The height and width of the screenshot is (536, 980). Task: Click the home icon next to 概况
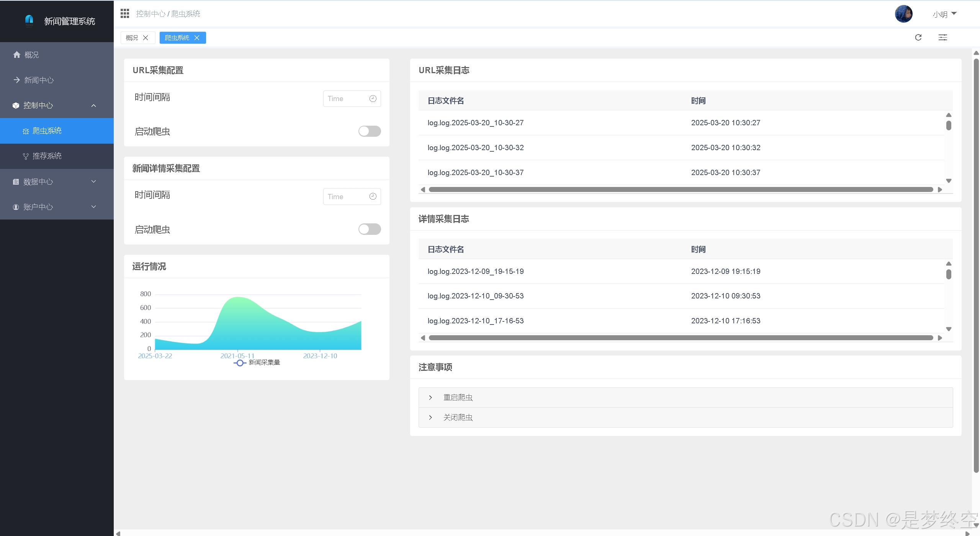[x=16, y=55]
